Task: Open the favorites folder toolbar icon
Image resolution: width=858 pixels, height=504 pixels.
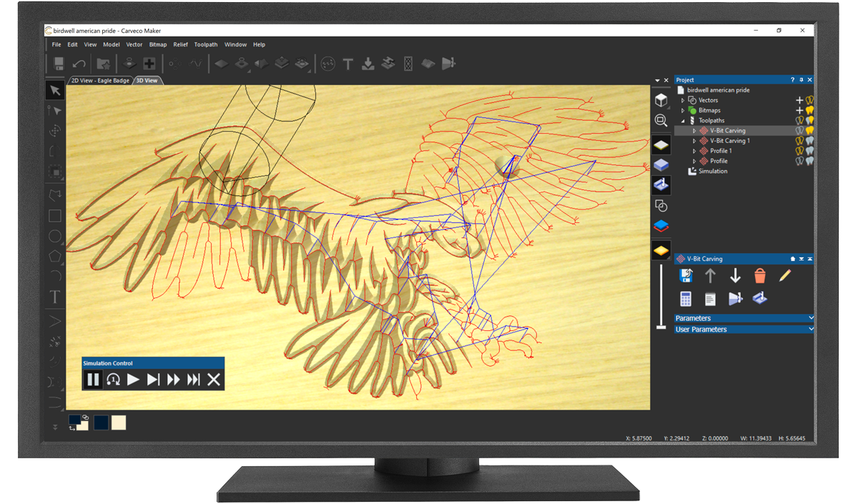Action: click(104, 64)
